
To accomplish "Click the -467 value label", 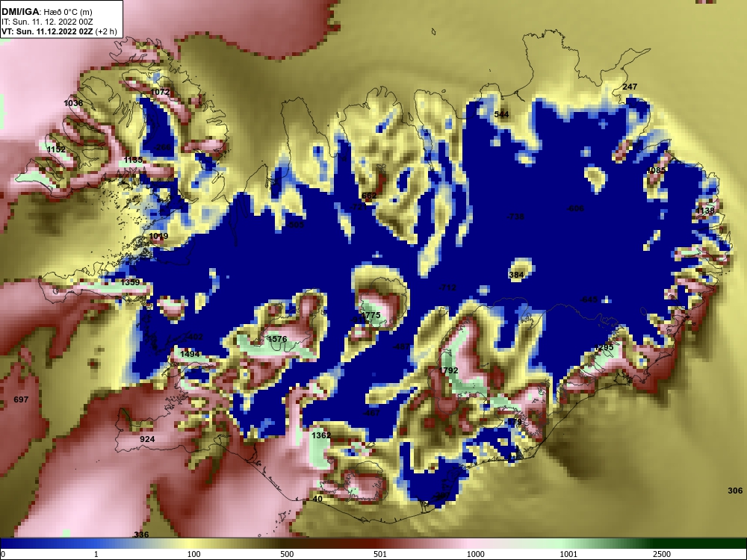I will click(x=371, y=413).
